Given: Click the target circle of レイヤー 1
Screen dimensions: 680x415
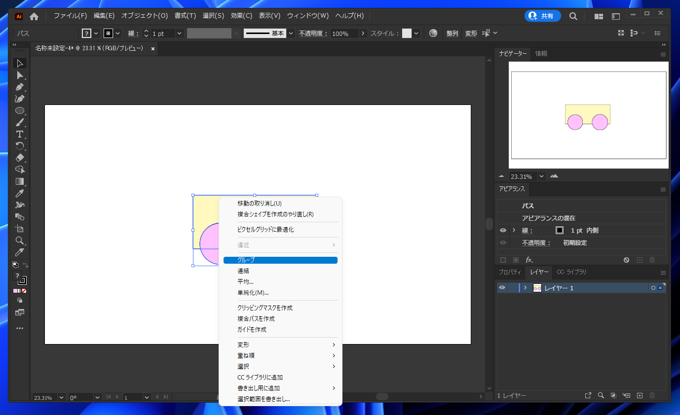Looking at the screenshot, I should click(x=653, y=288).
